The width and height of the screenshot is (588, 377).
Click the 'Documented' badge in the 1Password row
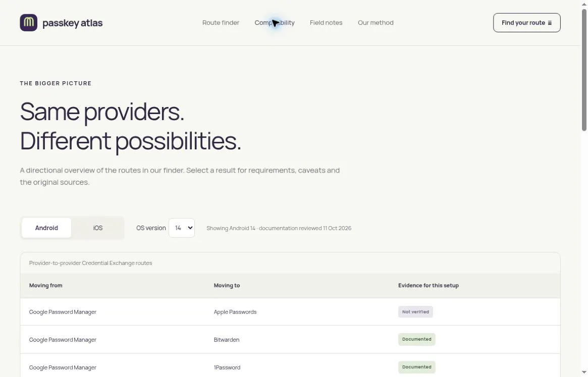[x=416, y=367]
